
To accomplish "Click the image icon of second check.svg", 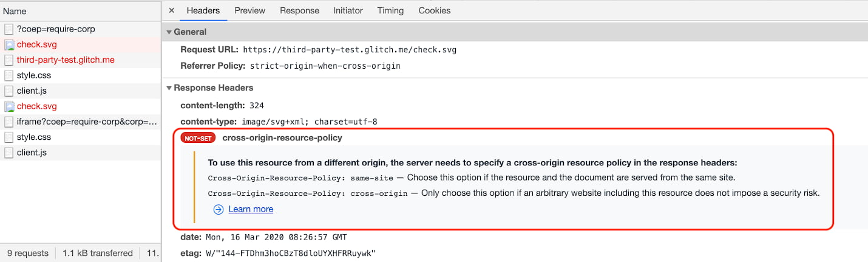I will click(x=9, y=106).
